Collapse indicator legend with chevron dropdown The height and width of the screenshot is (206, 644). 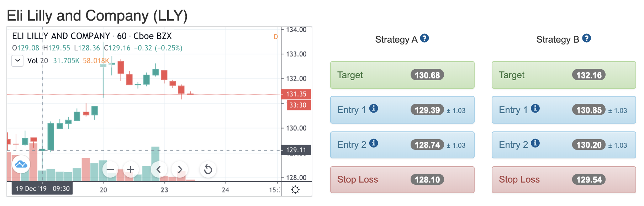click(x=17, y=61)
